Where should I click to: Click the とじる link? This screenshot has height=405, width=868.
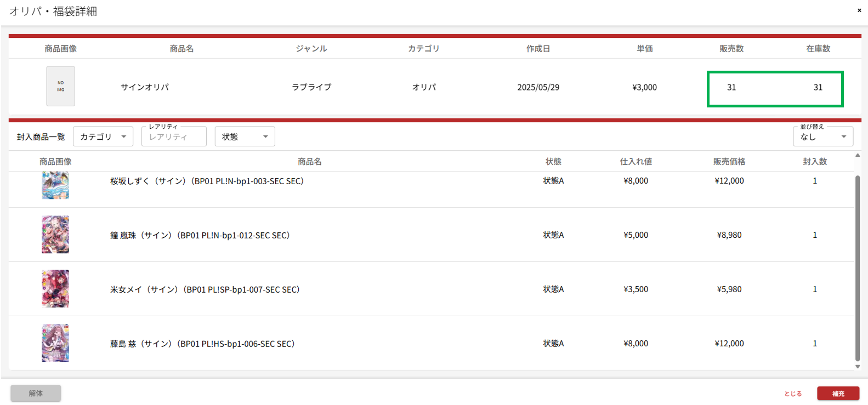(793, 393)
